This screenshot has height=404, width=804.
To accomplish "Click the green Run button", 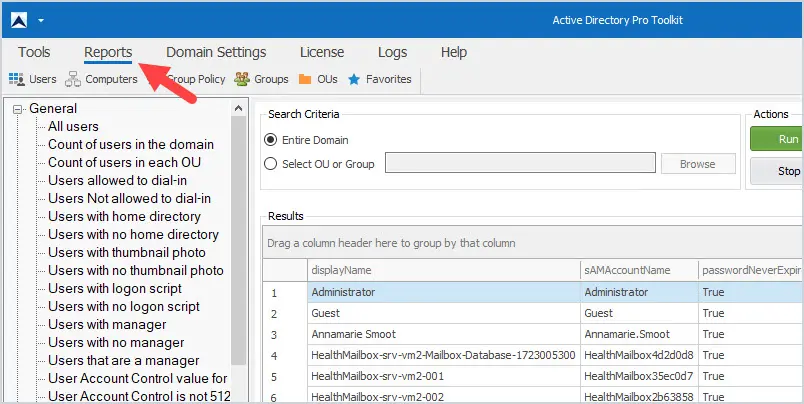I will (776, 139).
